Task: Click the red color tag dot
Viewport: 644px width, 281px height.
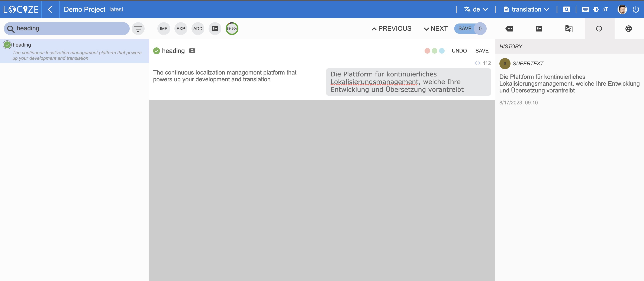Action: 427,51
